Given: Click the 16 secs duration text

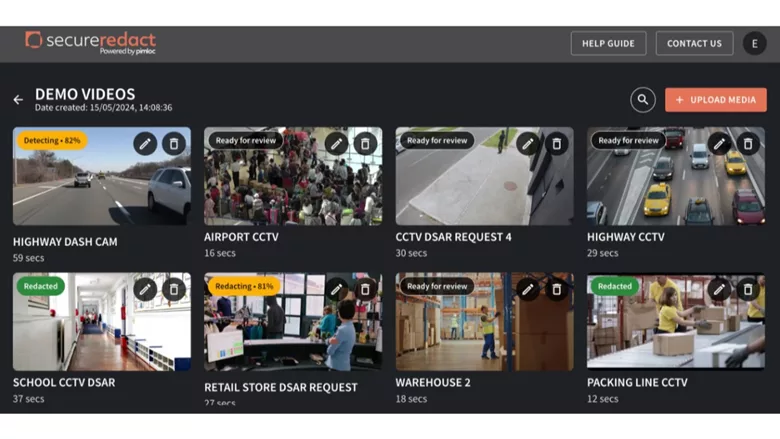Looking at the screenshot, I should [220, 253].
